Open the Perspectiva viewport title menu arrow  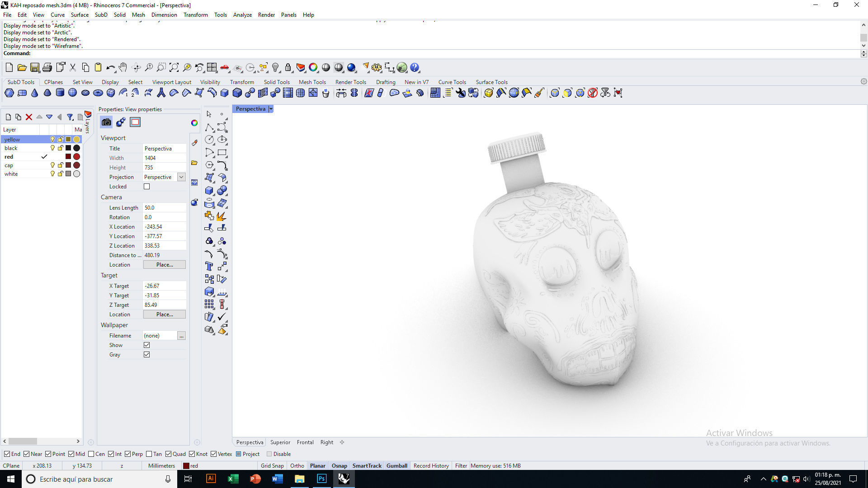(271, 109)
